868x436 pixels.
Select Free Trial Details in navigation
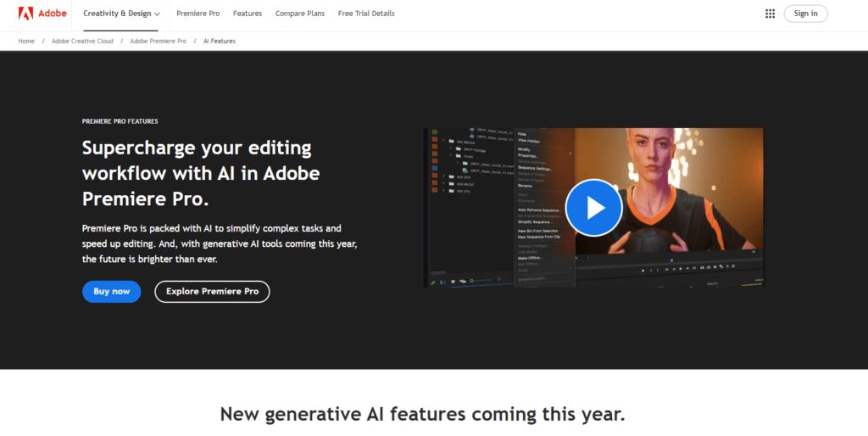(366, 14)
